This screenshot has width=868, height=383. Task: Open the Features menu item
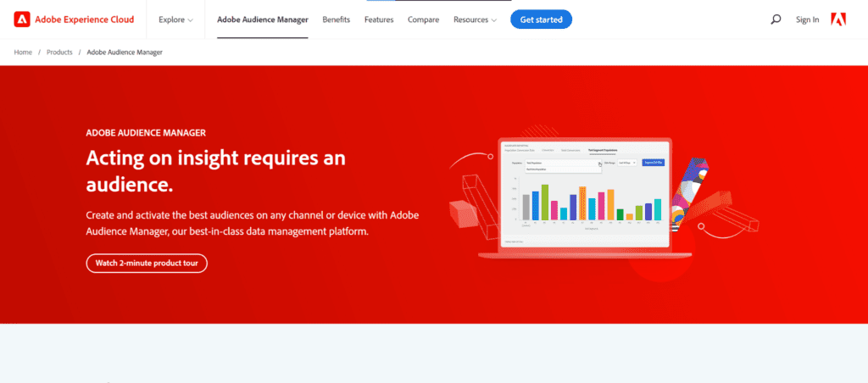coord(379,19)
